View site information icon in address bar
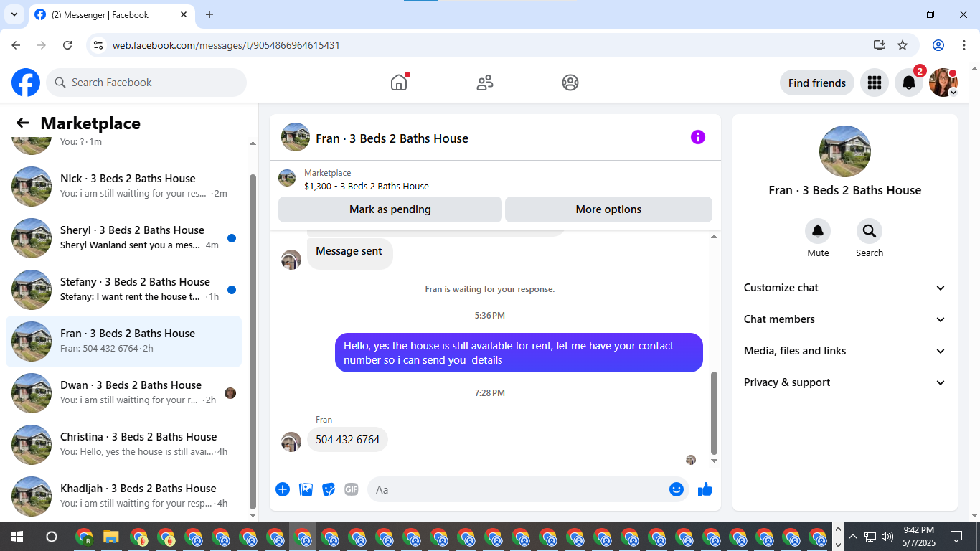Viewport: 980px width, 551px height. pos(99,45)
